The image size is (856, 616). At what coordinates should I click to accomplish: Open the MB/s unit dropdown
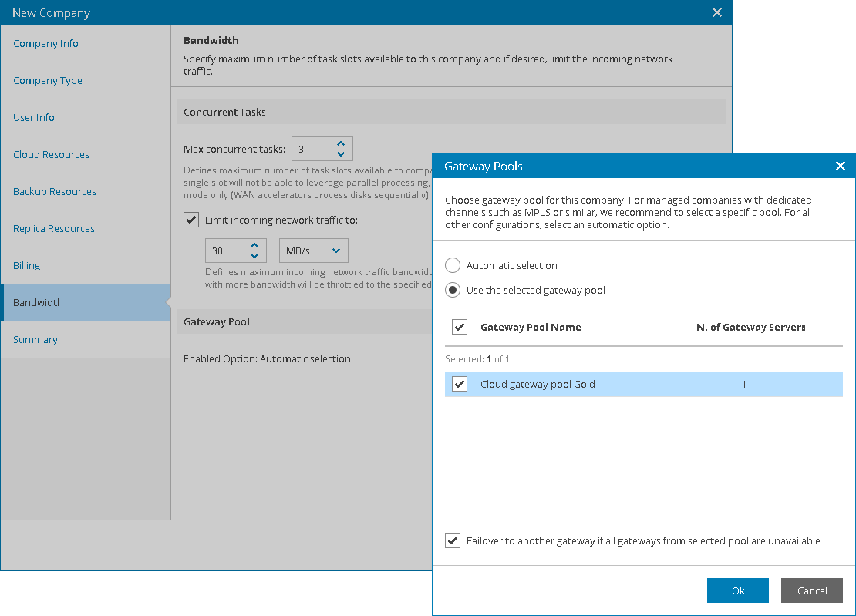coord(313,251)
